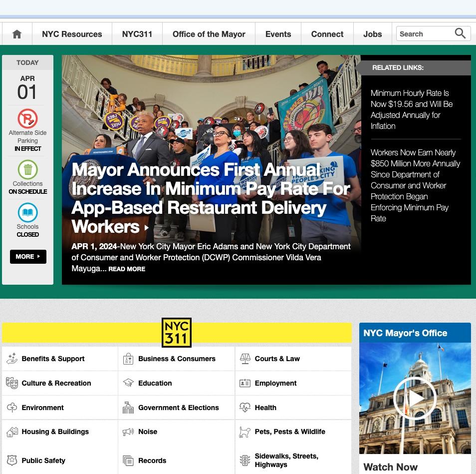Open the NYC311 menu item
This screenshot has width=476, height=474.
point(137,34)
